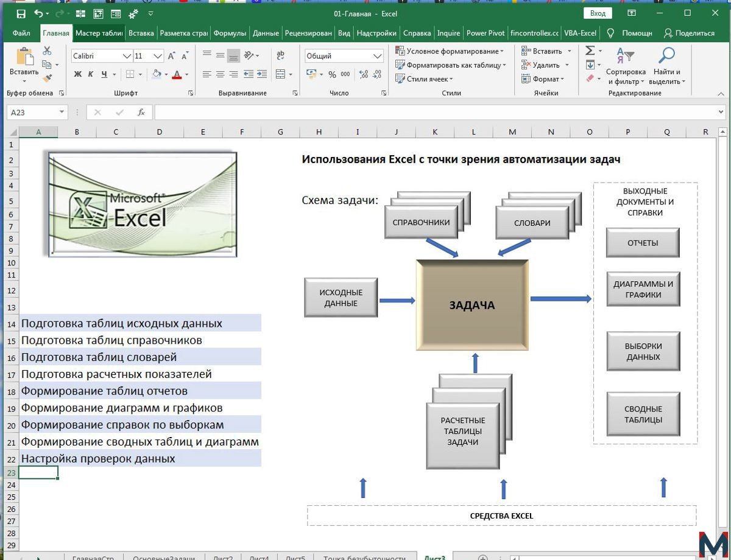
Task: Decrease font size with the smaller A
Action: click(x=183, y=56)
